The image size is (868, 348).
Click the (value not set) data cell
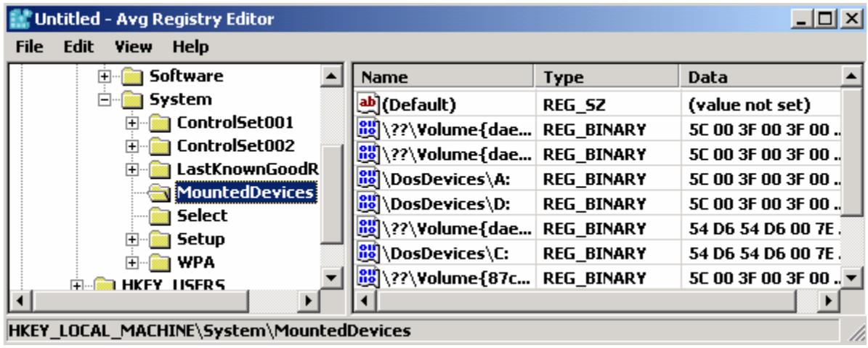(749, 105)
